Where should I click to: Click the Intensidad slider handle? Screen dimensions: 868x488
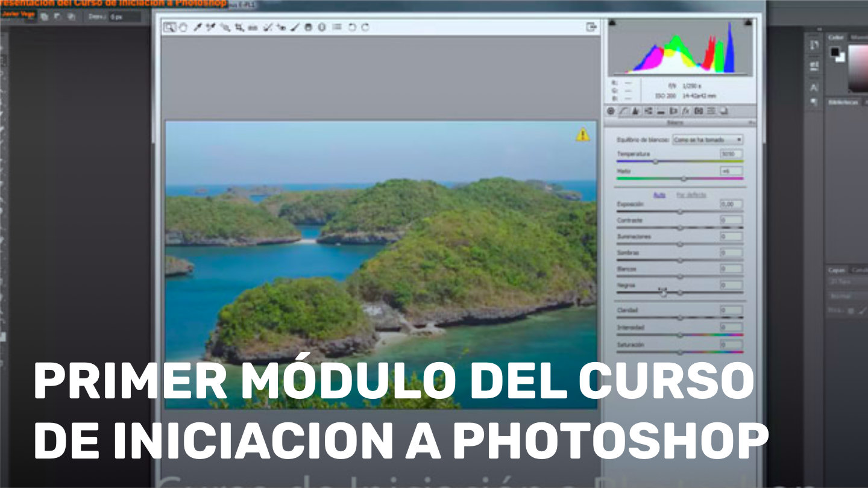(680, 335)
